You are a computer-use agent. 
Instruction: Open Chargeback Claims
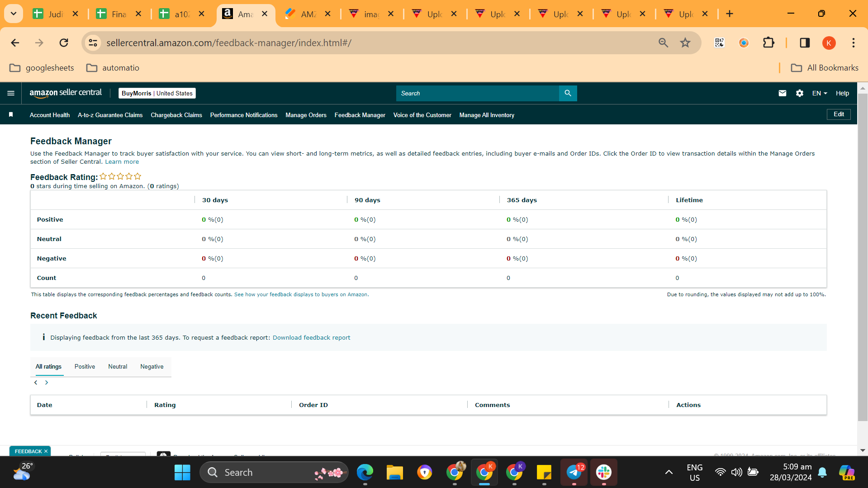pyautogui.click(x=176, y=115)
